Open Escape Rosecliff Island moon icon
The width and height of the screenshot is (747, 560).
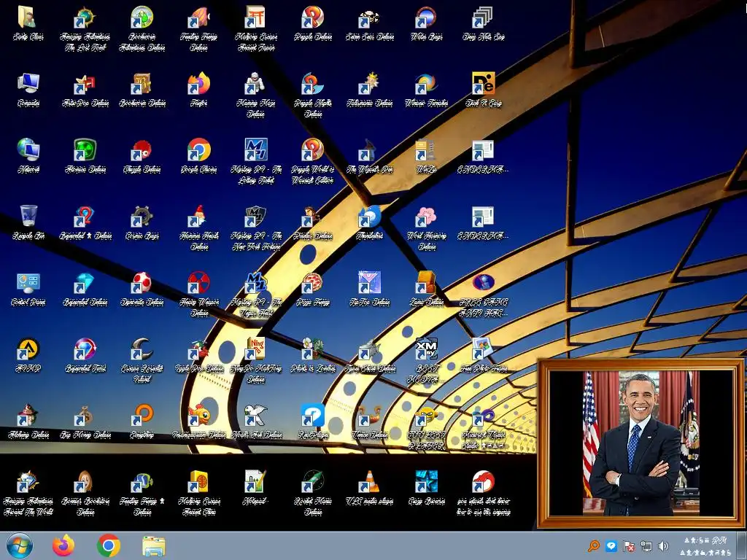point(142,360)
